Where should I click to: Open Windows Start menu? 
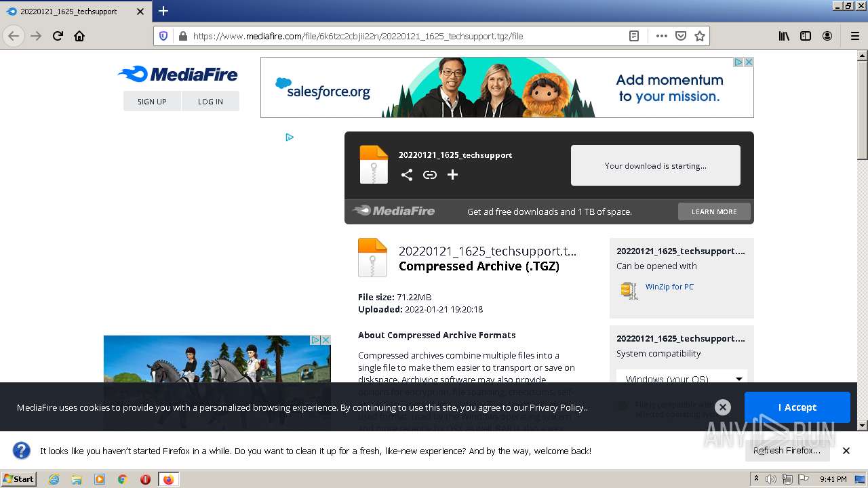point(19,479)
